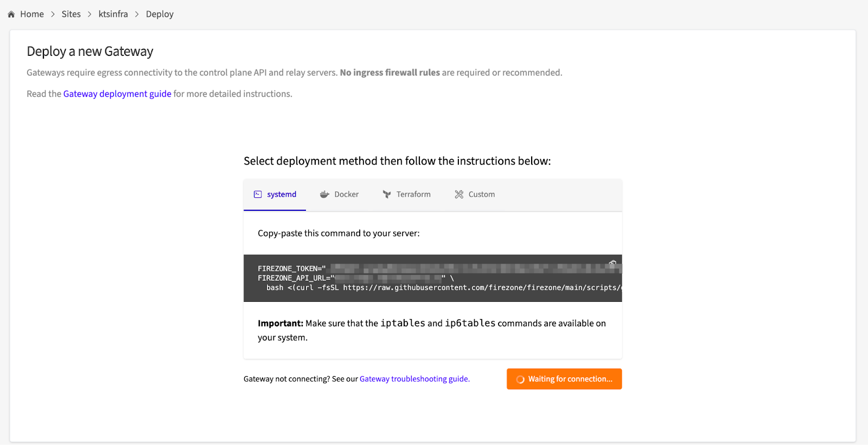Open the Gateway troubleshooting guide link
This screenshot has width=868, height=445.
click(x=414, y=379)
